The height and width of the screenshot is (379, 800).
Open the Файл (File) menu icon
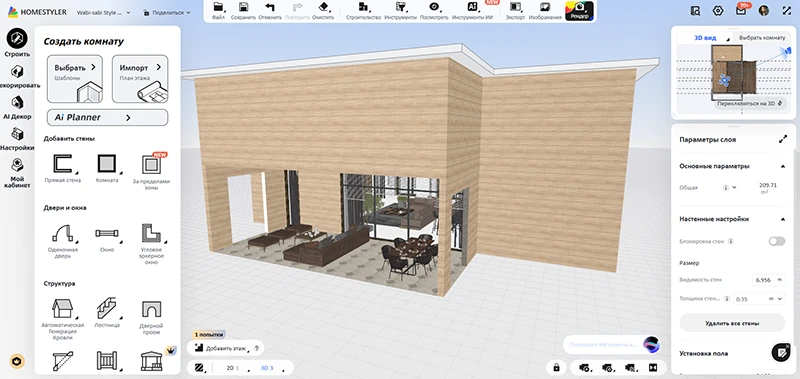coord(218,7)
